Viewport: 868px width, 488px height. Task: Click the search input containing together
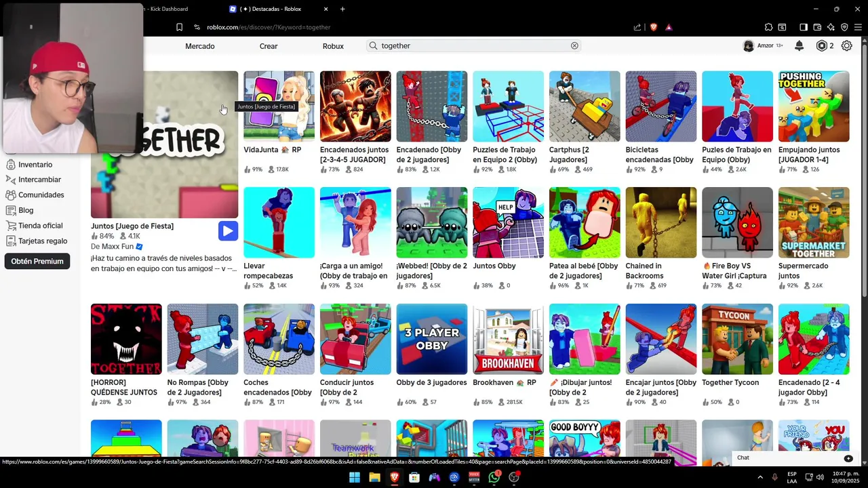click(475, 45)
